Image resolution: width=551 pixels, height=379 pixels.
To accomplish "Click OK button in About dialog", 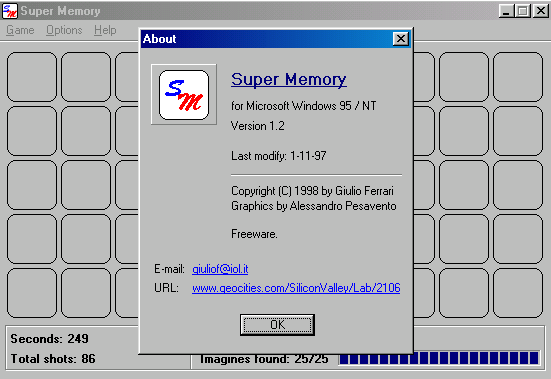I will (277, 325).
